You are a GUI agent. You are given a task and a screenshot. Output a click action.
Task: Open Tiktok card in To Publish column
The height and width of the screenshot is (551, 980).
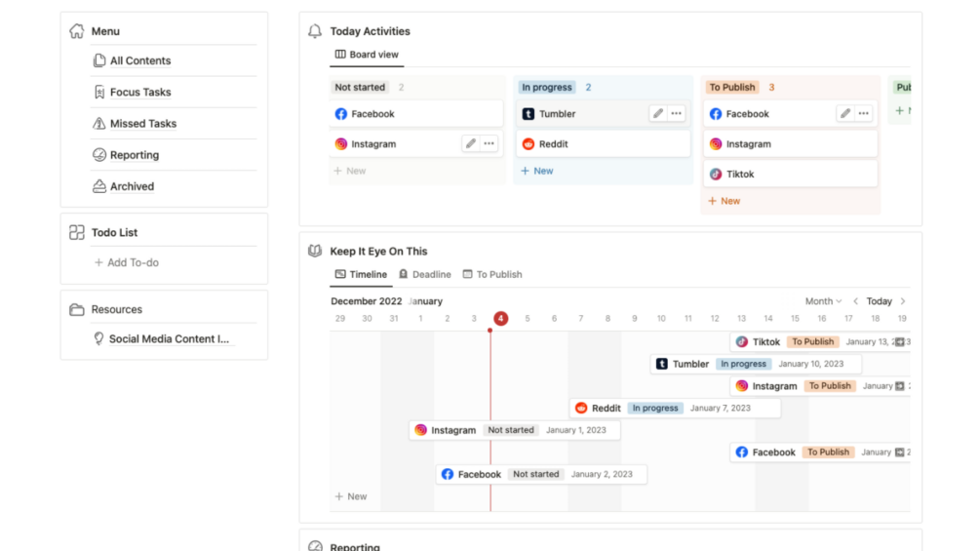tap(791, 174)
